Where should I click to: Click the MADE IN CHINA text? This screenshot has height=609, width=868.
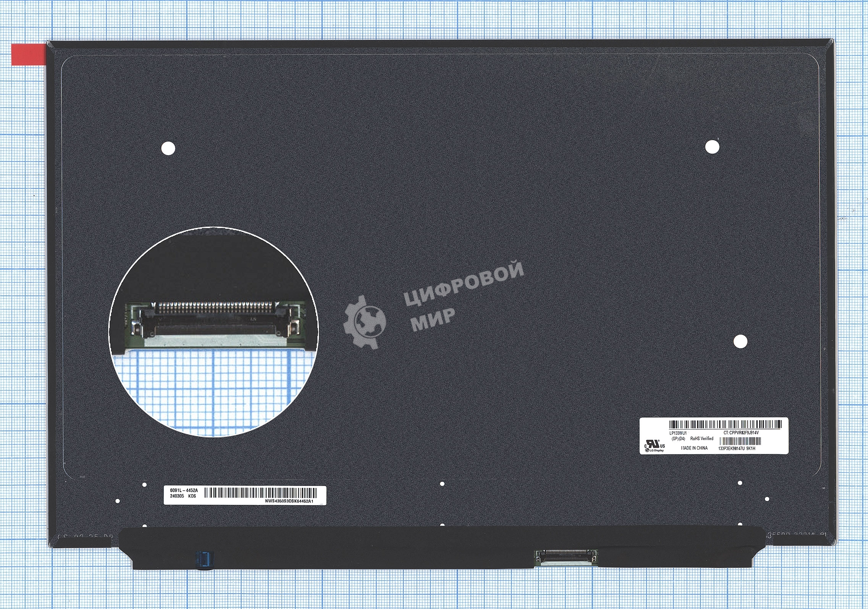click(x=694, y=448)
